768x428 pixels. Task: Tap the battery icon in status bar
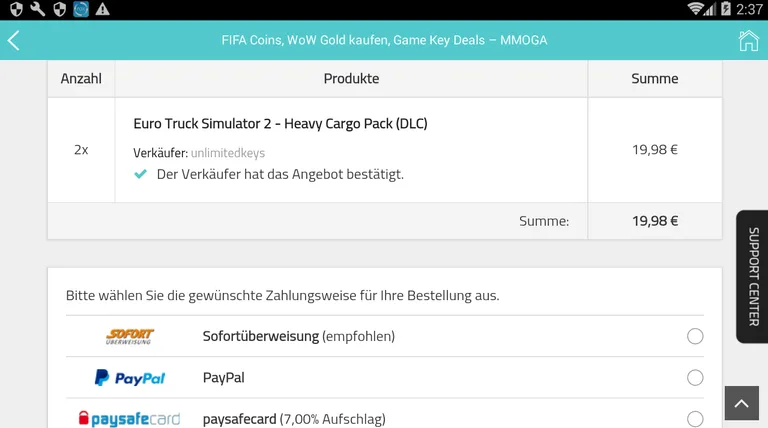coord(726,9)
